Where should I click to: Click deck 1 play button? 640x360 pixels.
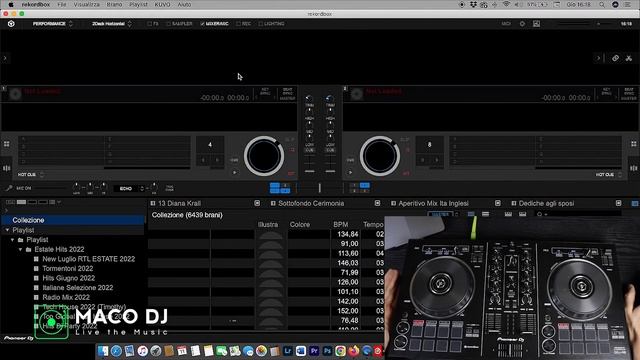point(235,173)
